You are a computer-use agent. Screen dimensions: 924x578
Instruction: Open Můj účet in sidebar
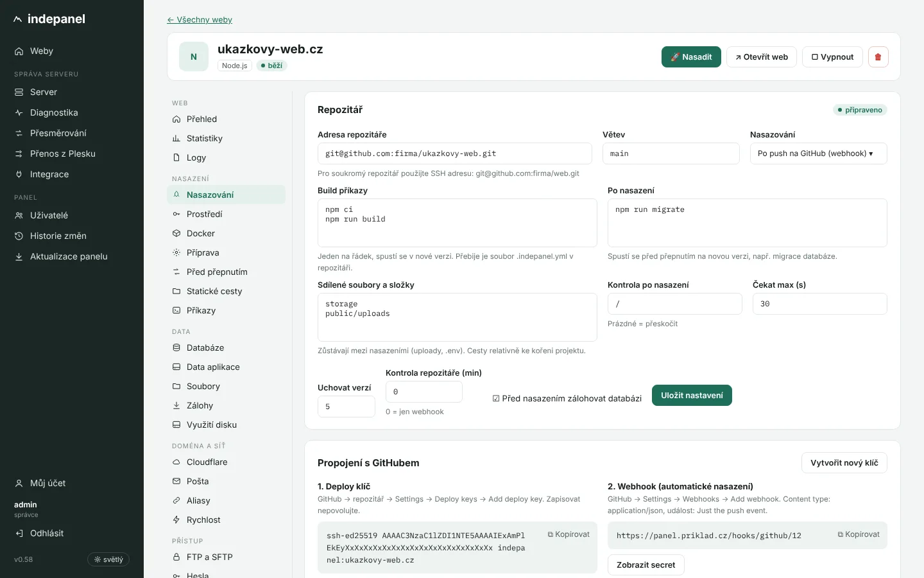pyautogui.click(x=72, y=484)
